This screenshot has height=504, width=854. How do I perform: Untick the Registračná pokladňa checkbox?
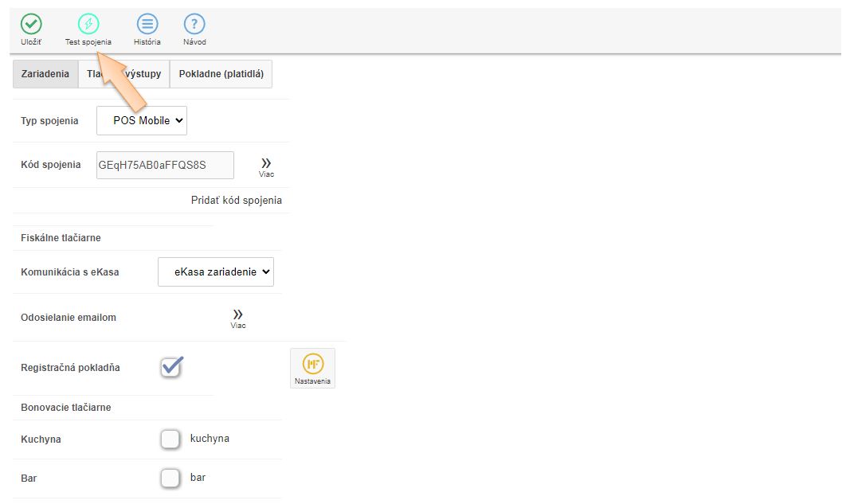click(171, 367)
